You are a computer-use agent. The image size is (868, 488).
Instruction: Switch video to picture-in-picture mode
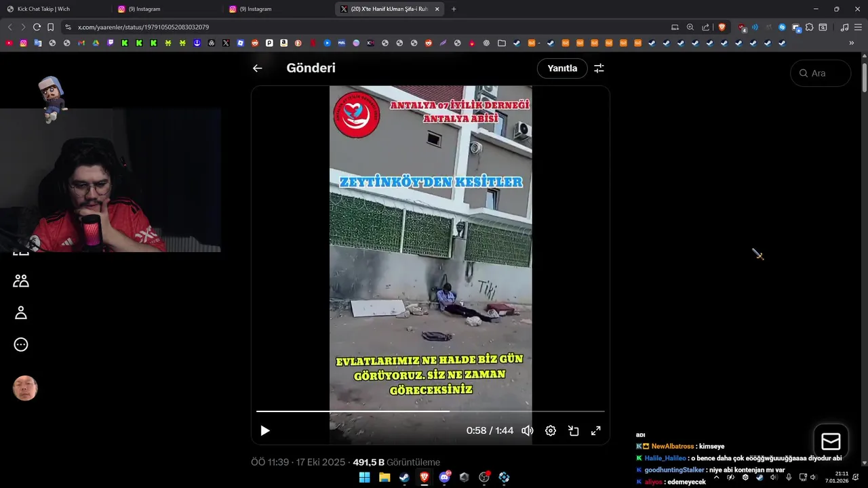coord(574,430)
